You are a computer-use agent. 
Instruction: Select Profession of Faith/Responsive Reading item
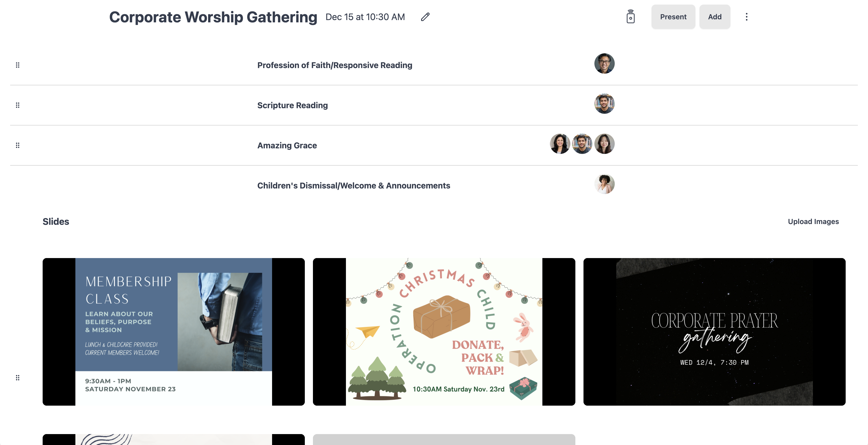pyautogui.click(x=335, y=65)
